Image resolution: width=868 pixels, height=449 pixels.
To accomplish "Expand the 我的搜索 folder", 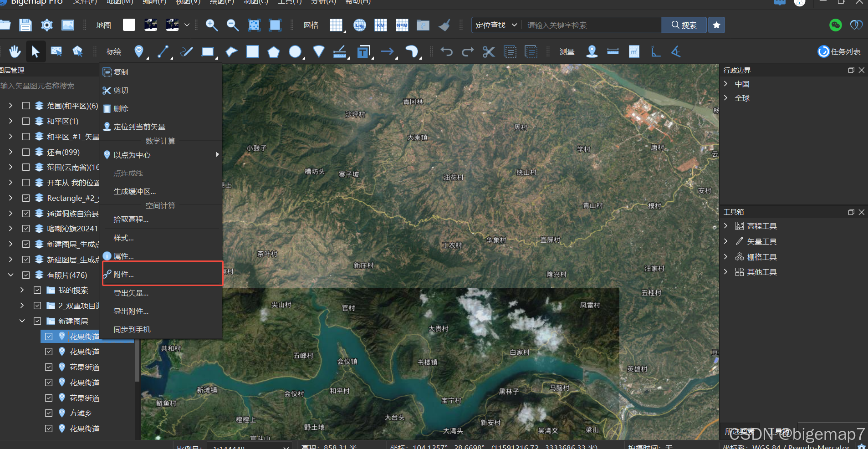I will [x=22, y=290].
